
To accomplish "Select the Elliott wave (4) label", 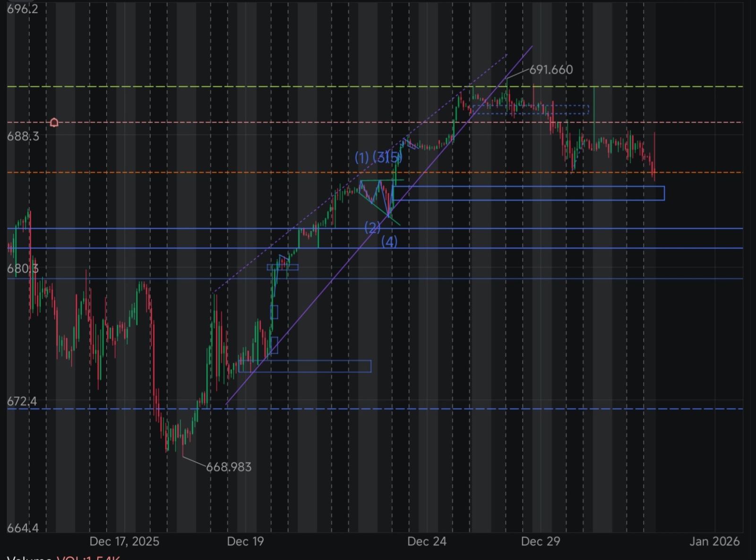I will [389, 242].
